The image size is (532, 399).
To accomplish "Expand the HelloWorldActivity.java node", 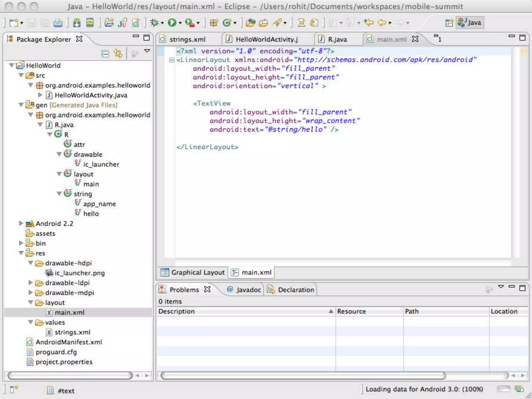I will click(x=40, y=95).
